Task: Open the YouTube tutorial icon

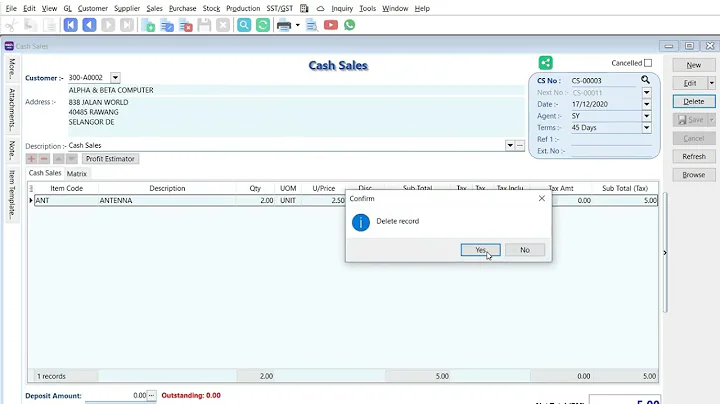Action: [x=331, y=25]
